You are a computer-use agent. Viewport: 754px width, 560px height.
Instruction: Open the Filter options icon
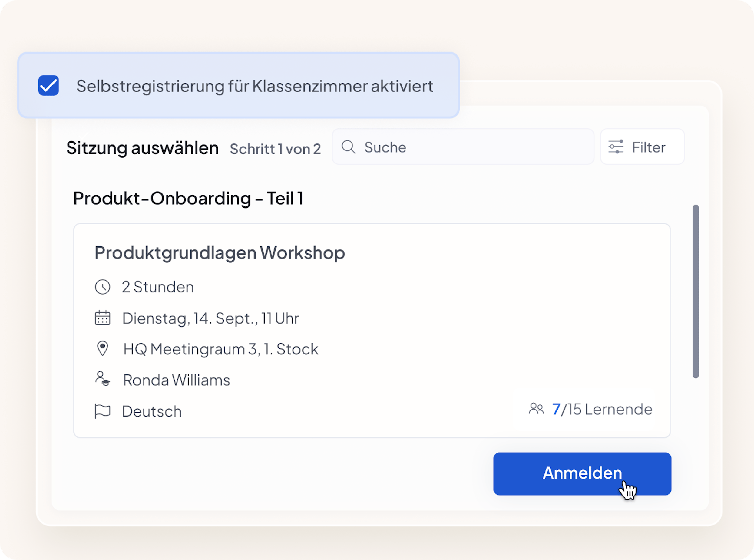click(x=617, y=147)
